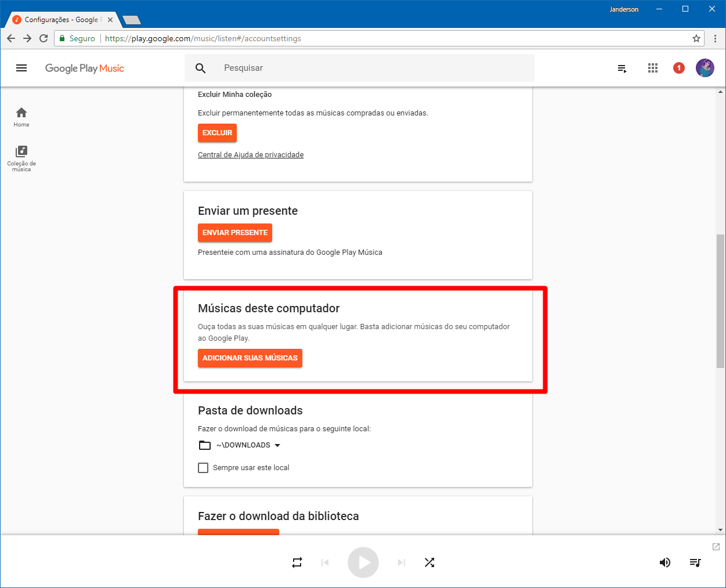Open Chrome's three-dot menu
This screenshot has width=726, height=588.
tap(715, 38)
